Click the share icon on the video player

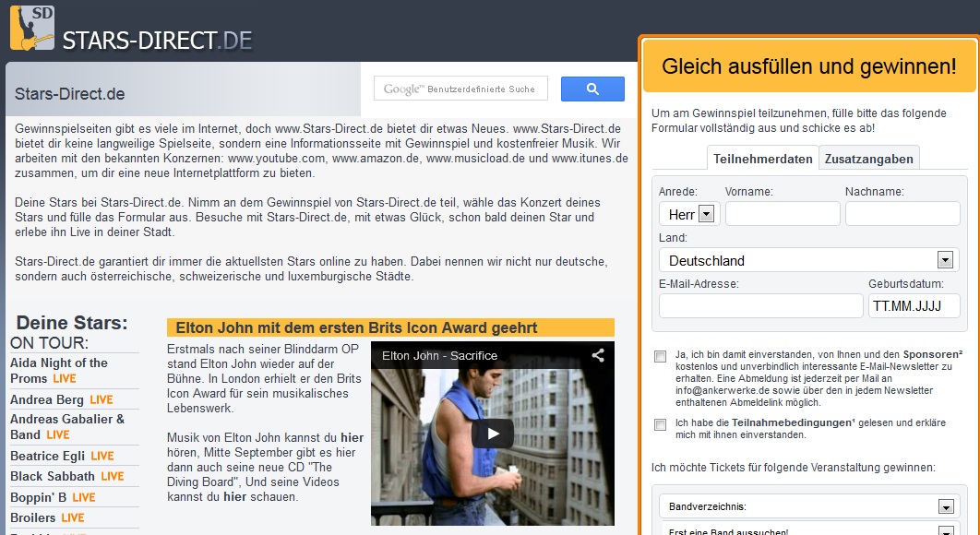598,356
